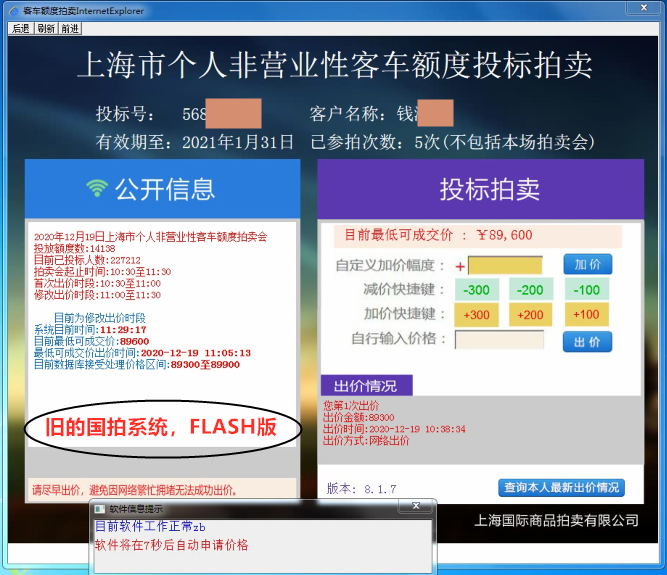Click the main page title 上海市个人非营业性客车额度投标拍卖

334,65
